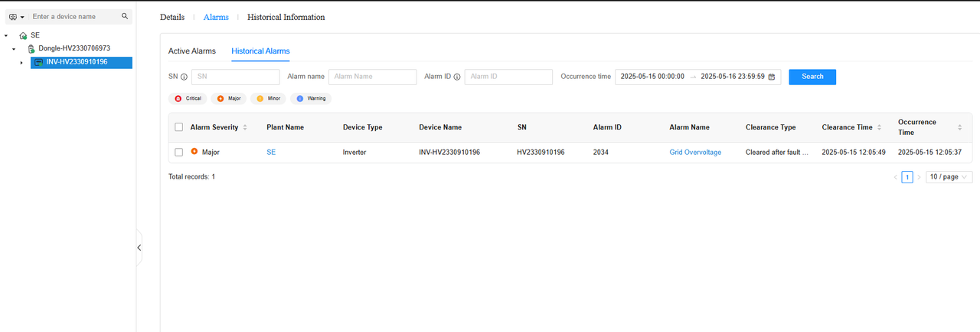Click the 'Total records: 1' text
The height and width of the screenshot is (332, 980).
point(191,176)
